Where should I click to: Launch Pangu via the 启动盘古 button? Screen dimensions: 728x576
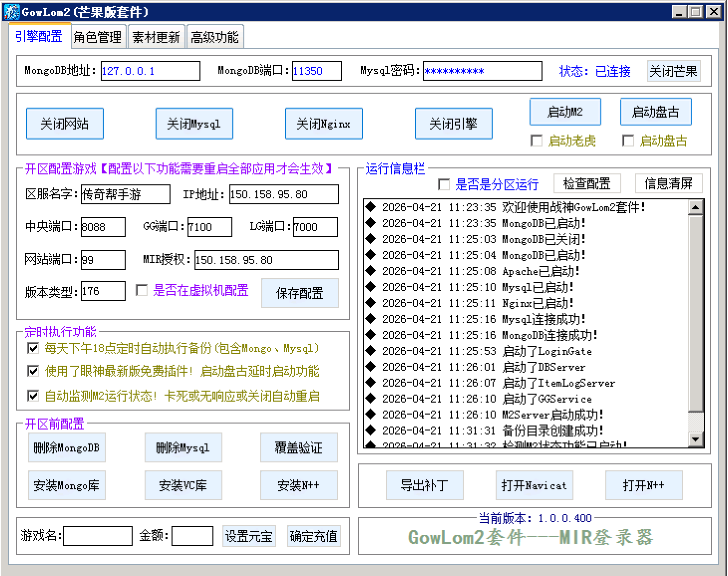pos(655,112)
